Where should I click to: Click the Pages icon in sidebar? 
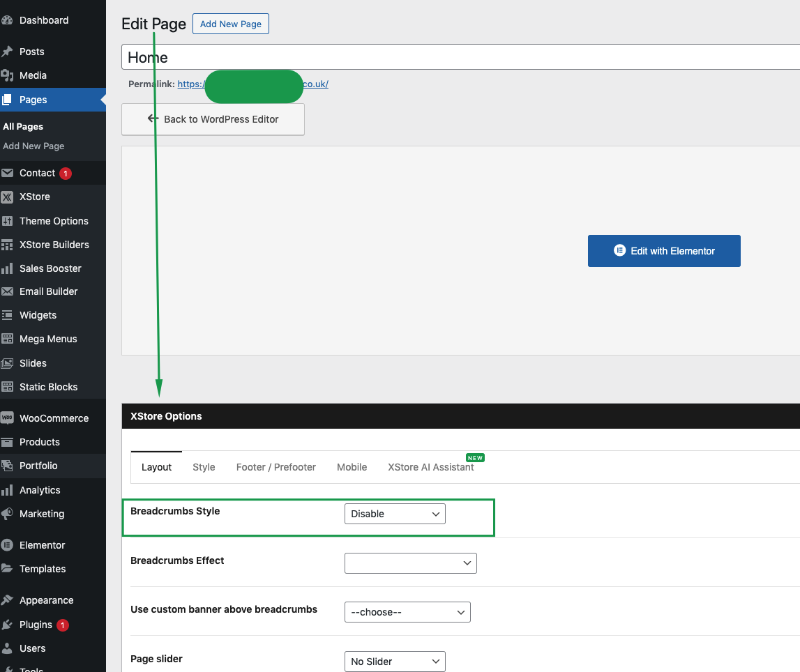coord(7,100)
